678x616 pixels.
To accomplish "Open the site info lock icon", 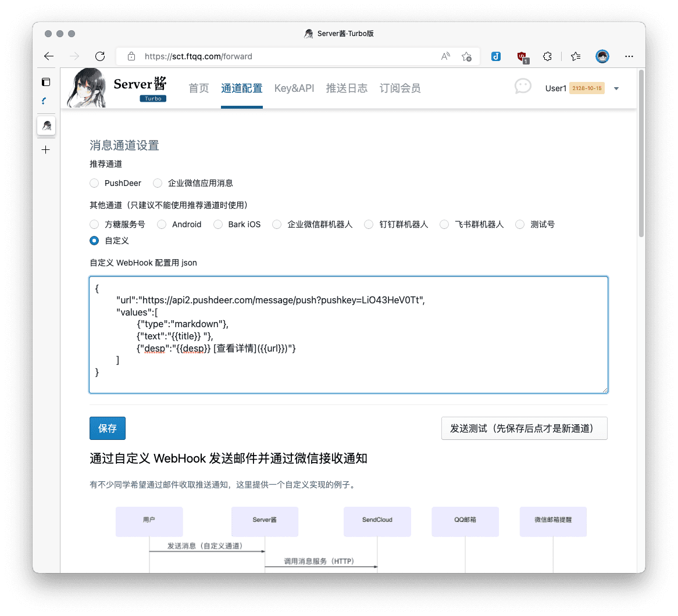I will point(131,56).
